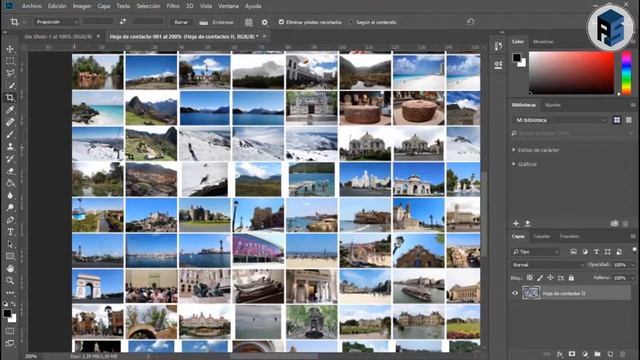Toggle Según el contenido checkbox
This screenshot has width=640, height=360.
(351, 22)
